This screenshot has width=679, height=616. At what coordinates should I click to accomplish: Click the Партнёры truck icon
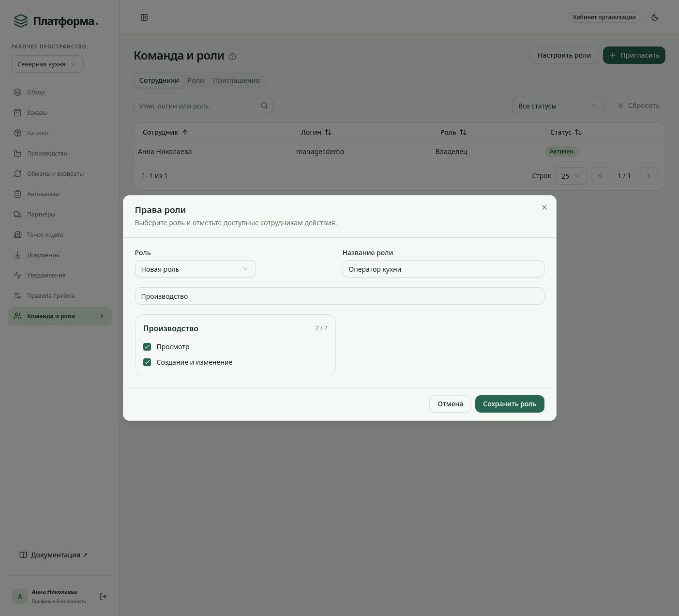[x=18, y=214]
